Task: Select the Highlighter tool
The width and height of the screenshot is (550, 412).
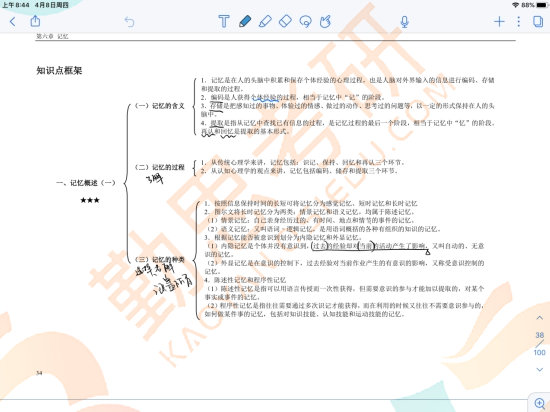Action: pyautogui.click(x=265, y=22)
